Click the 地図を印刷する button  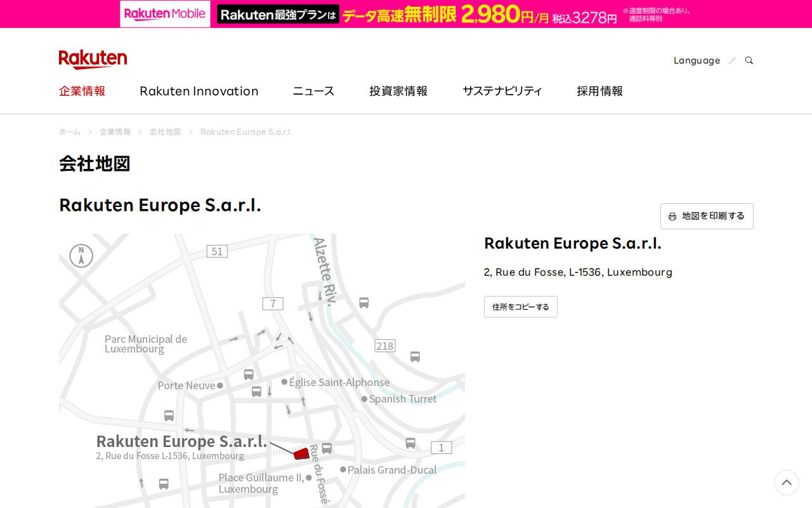[x=707, y=216]
